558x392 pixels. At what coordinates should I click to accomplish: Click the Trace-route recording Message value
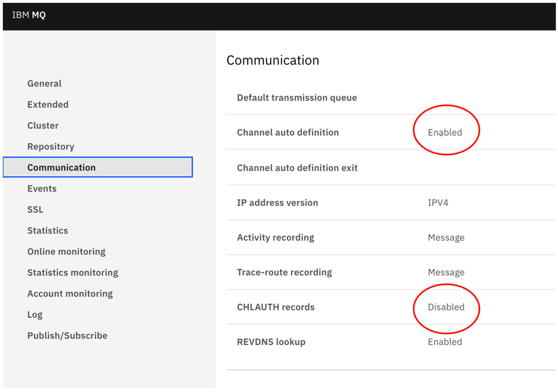click(x=446, y=272)
